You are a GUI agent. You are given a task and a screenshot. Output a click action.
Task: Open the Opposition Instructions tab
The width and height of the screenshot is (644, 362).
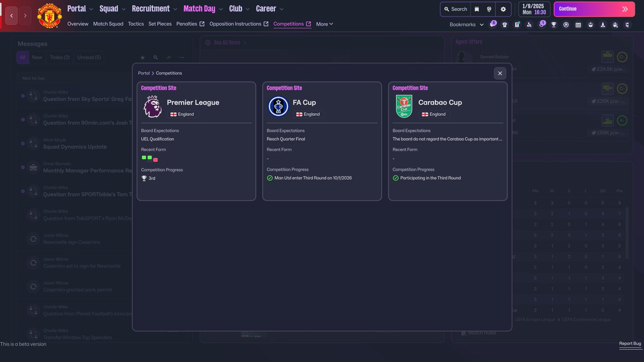click(239, 24)
